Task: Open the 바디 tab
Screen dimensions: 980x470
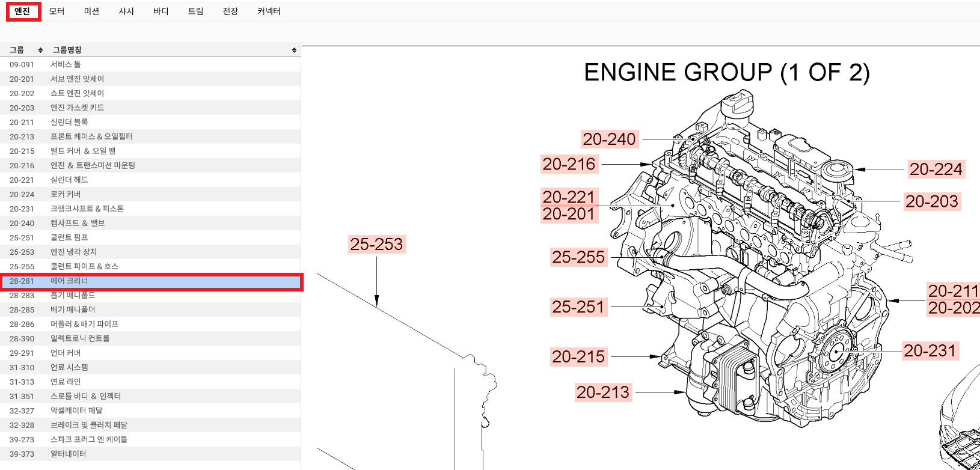Action: pyautogui.click(x=161, y=11)
